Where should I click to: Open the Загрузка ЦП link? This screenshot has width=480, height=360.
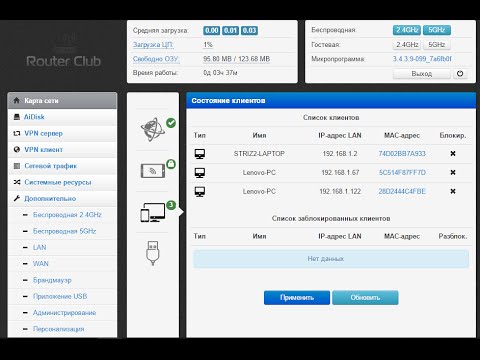[153, 45]
